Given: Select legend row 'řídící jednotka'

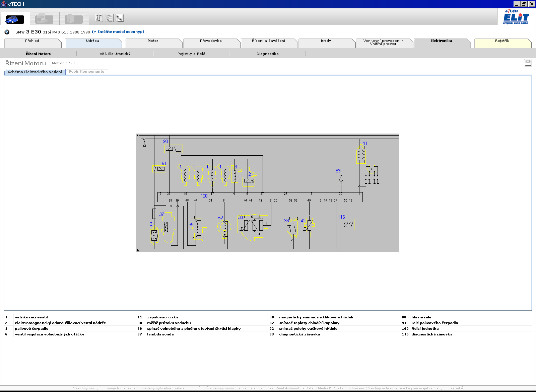Looking at the screenshot, I should [466, 328].
